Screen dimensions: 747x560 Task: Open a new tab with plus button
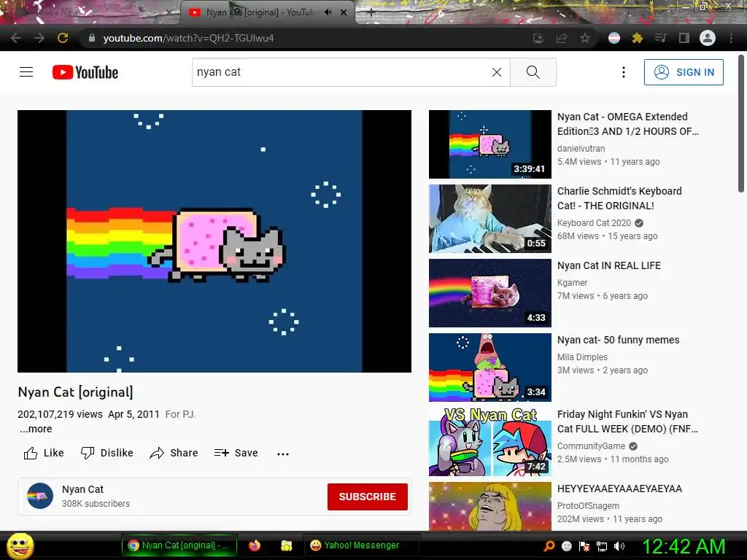(x=371, y=13)
